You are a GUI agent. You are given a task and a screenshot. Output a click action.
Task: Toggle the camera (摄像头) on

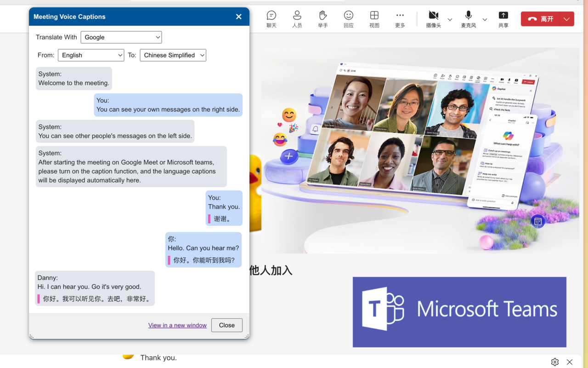coord(433,19)
